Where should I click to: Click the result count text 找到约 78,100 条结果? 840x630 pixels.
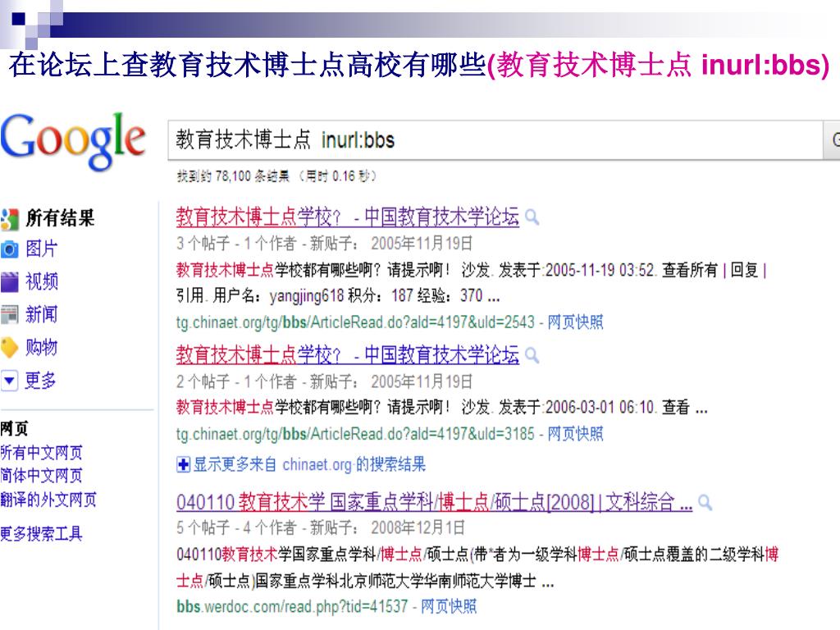pos(233,176)
